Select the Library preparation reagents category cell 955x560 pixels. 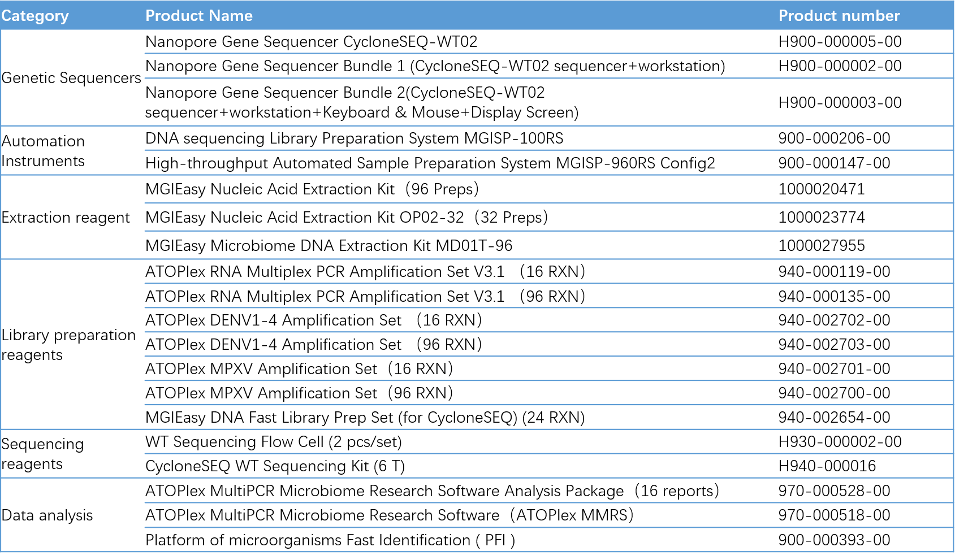tap(68, 345)
